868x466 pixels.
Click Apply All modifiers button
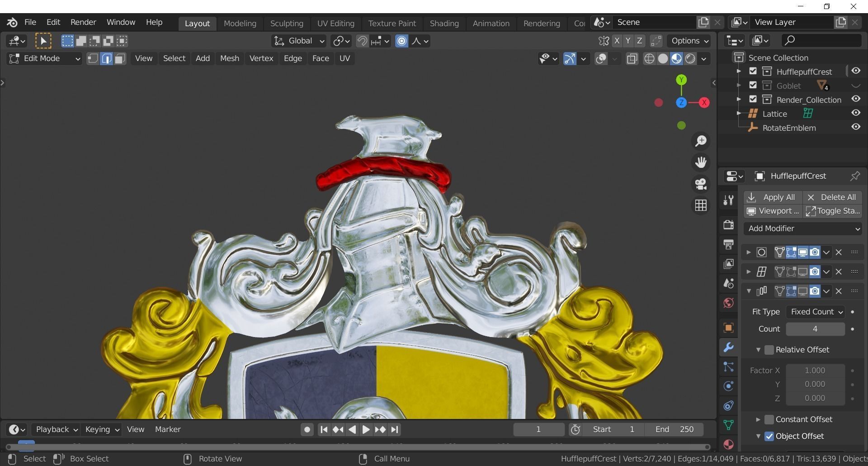point(773,197)
